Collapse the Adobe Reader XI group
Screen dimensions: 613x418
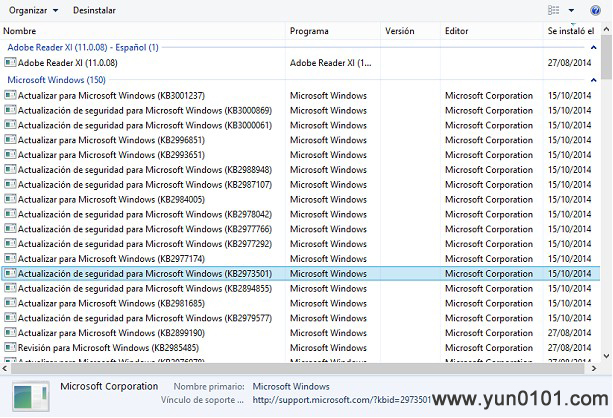(593, 48)
